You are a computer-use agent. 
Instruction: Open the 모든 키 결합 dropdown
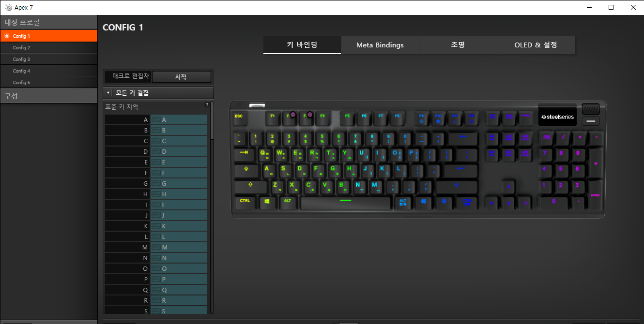click(158, 92)
